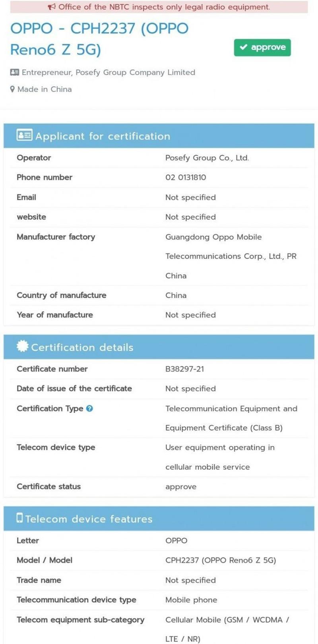Image resolution: width=318 pixels, height=644 pixels.
Task: Select the Certification details section header
Action: [x=159, y=347]
